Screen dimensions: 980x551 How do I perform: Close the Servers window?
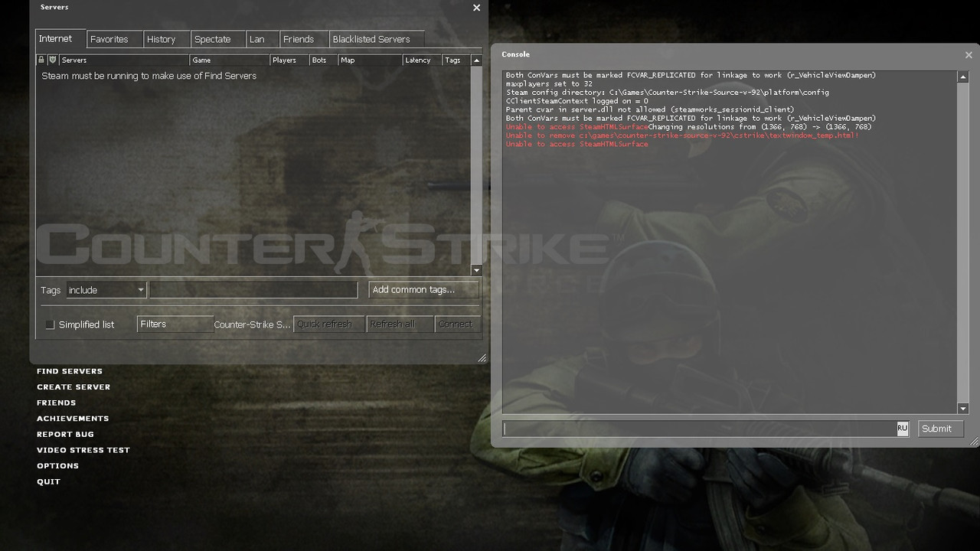[476, 8]
